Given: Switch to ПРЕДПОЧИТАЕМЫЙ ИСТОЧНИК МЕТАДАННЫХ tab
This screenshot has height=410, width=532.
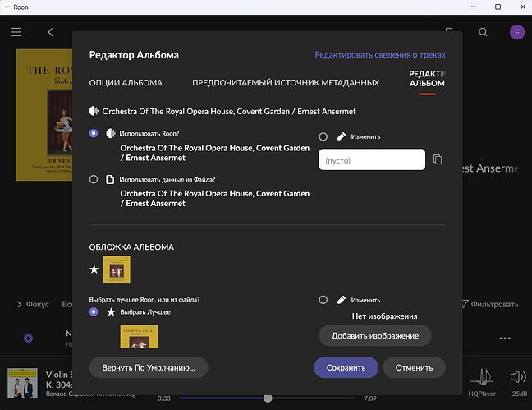Looking at the screenshot, I should tap(286, 83).
